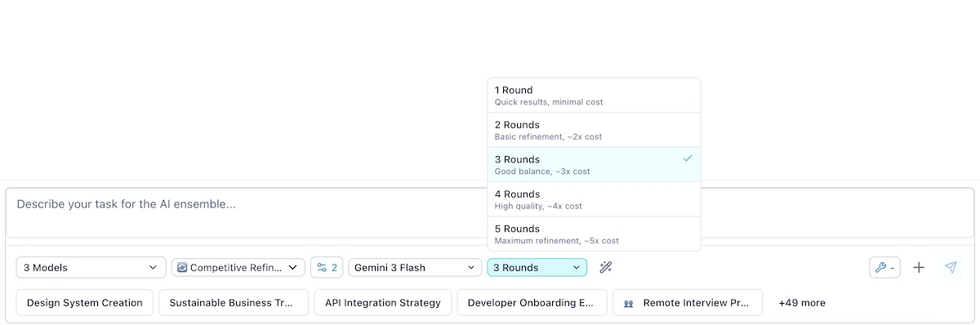Select 4 Rounds high quality option
The height and width of the screenshot is (325, 980).
click(x=594, y=199)
